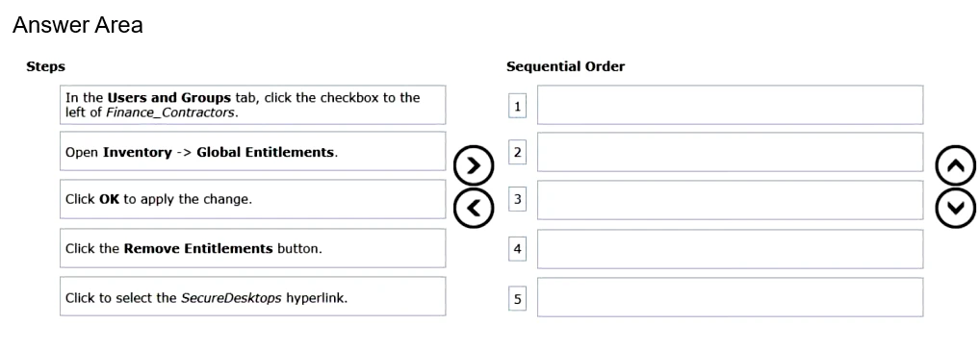Viewport: 980px width, 350px height.
Task: Click the number 5 label
Action: pyautogui.click(x=517, y=299)
